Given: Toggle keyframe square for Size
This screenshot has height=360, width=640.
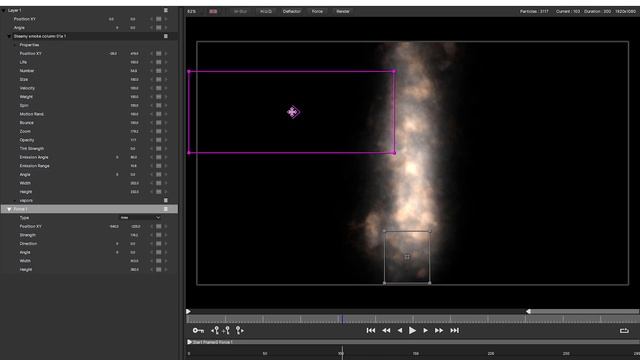Looking at the screenshot, I should pyautogui.click(x=159, y=80).
